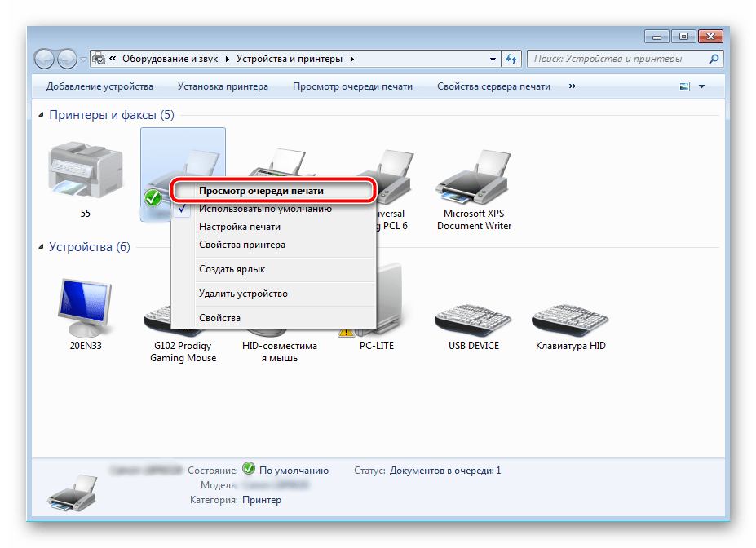Choose Настройка печати from context menu
The height and width of the screenshot is (548, 756).
click(240, 227)
